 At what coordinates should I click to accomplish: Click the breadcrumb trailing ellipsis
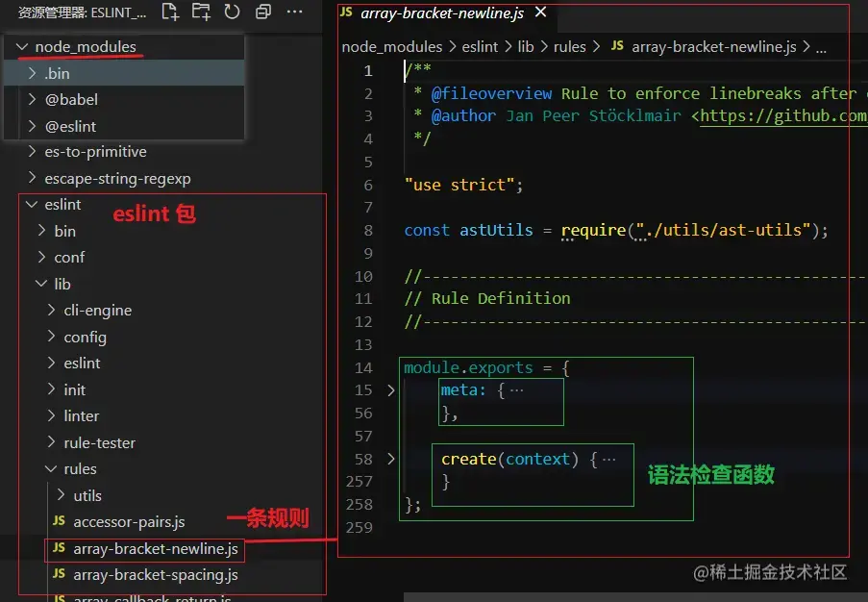(822, 49)
